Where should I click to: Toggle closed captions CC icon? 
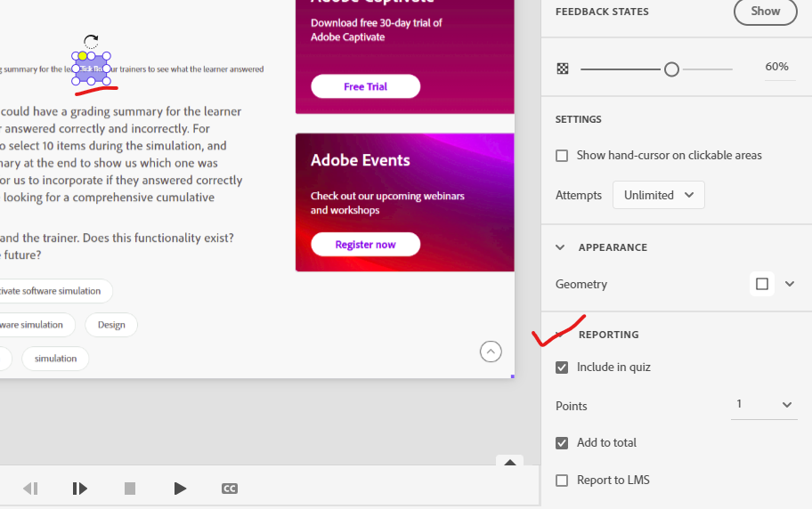click(x=230, y=489)
